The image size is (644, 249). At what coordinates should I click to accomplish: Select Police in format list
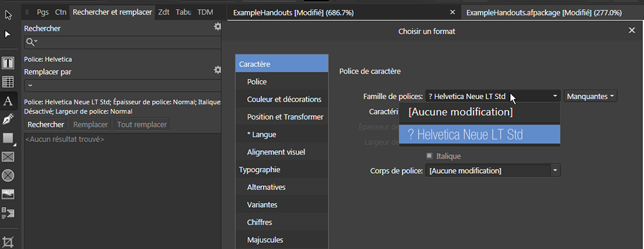tap(282, 82)
